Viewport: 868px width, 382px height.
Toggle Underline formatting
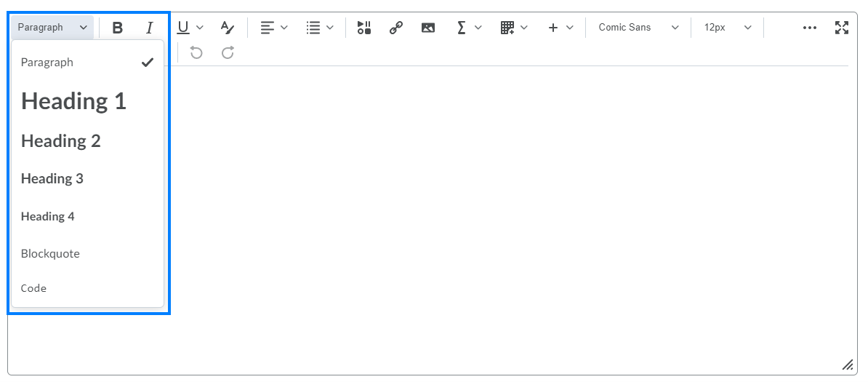coord(183,28)
